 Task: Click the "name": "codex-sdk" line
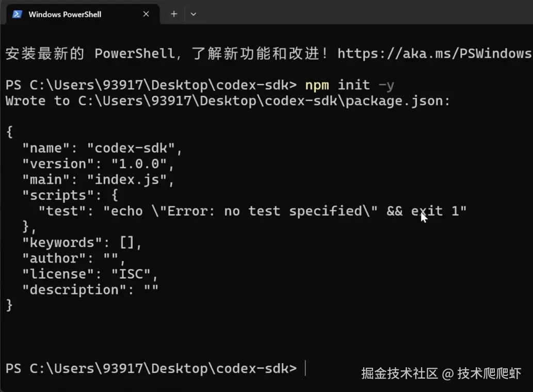pyautogui.click(x=102, y=148)
